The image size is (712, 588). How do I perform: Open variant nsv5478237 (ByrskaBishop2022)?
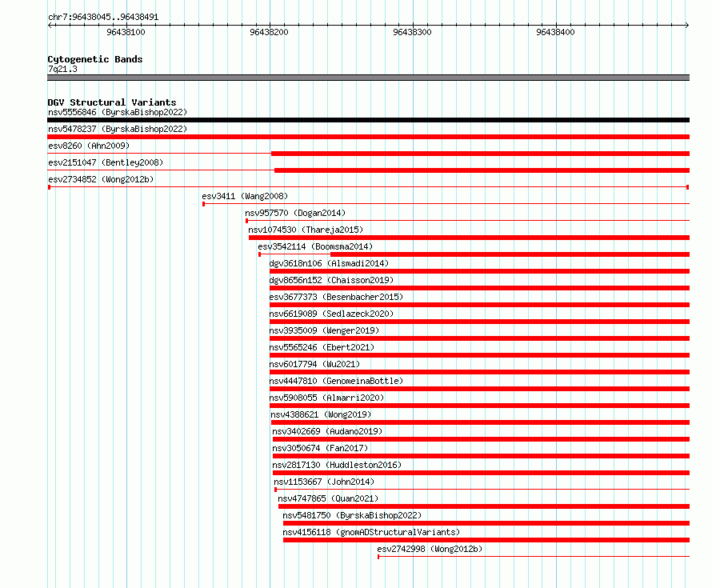pyautogui.click(x=118, y=129)
